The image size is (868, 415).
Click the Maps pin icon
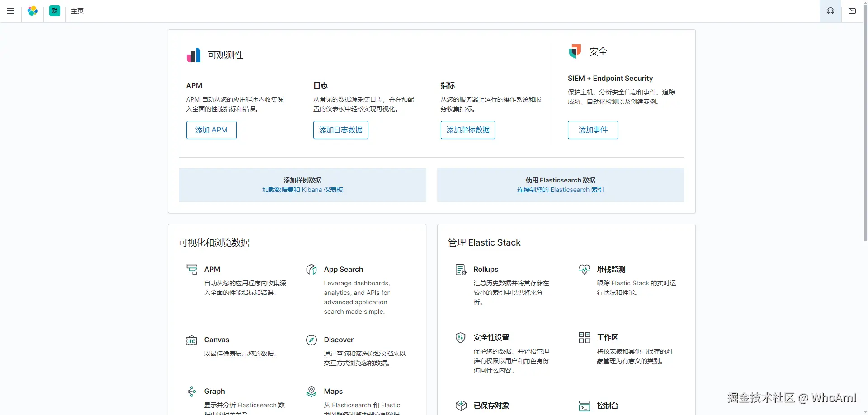(x=311, y=392)
